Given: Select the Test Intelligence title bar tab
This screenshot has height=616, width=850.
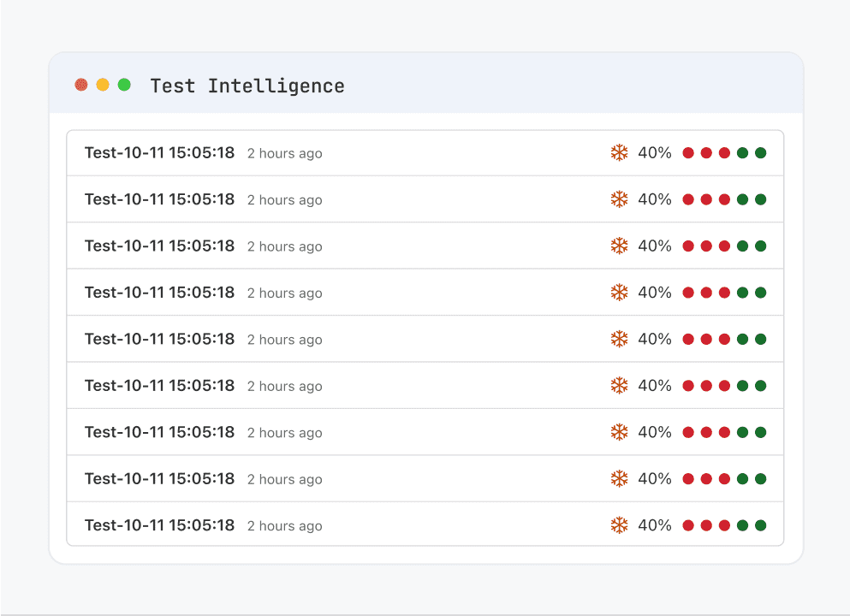Looking at the screenshot, I should [x=247, y=86].
